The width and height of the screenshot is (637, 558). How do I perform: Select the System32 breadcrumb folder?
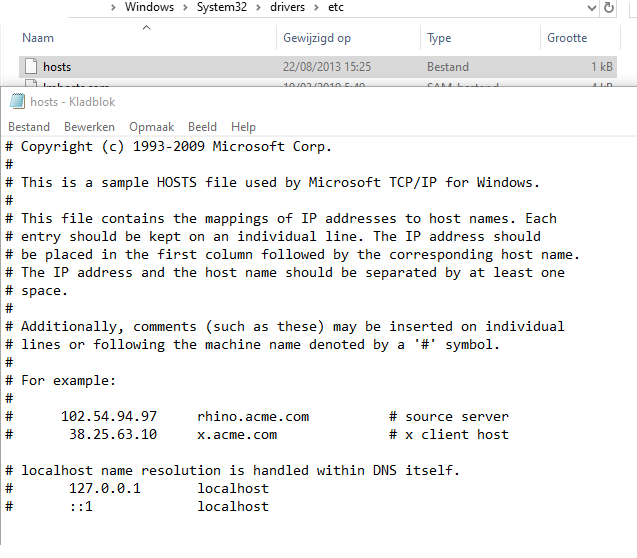point(222,7)
